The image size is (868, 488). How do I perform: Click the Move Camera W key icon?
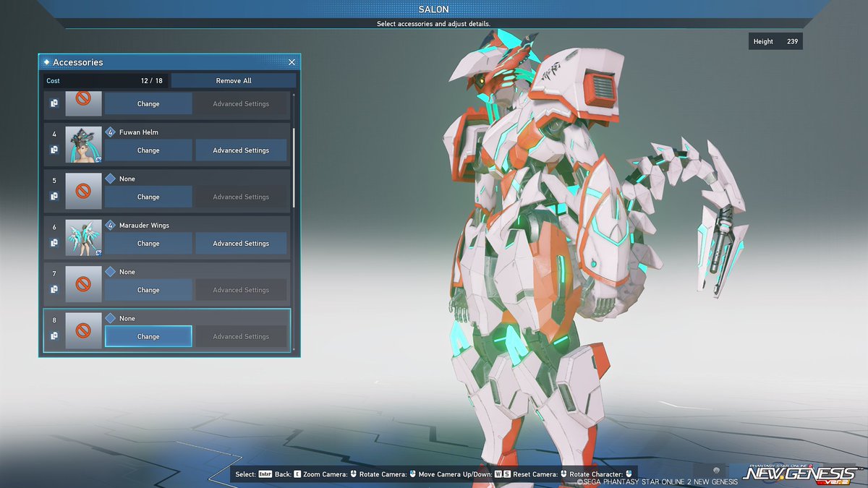click(498, 474)
